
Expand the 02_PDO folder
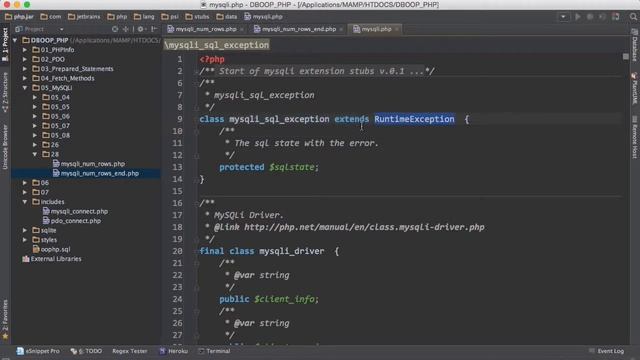click(x=25, y=59)
